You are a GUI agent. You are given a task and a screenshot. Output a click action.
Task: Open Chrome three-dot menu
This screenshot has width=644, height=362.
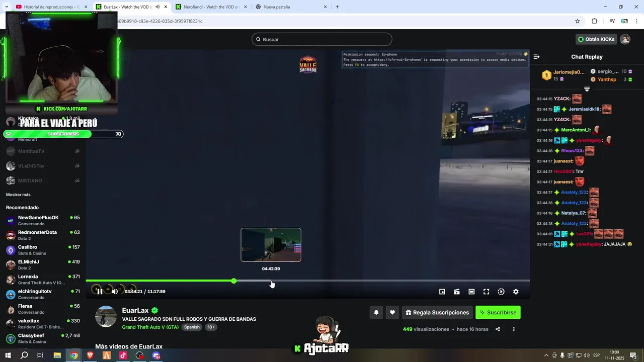click(637, 21)
